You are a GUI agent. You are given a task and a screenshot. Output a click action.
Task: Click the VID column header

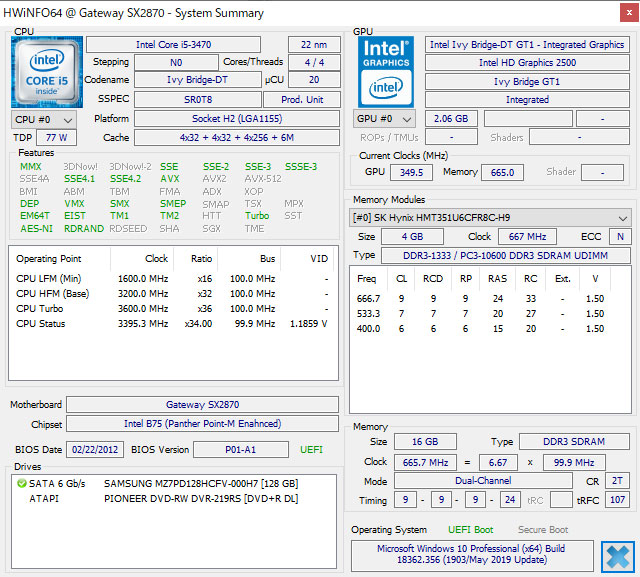(x=307, y=259)
